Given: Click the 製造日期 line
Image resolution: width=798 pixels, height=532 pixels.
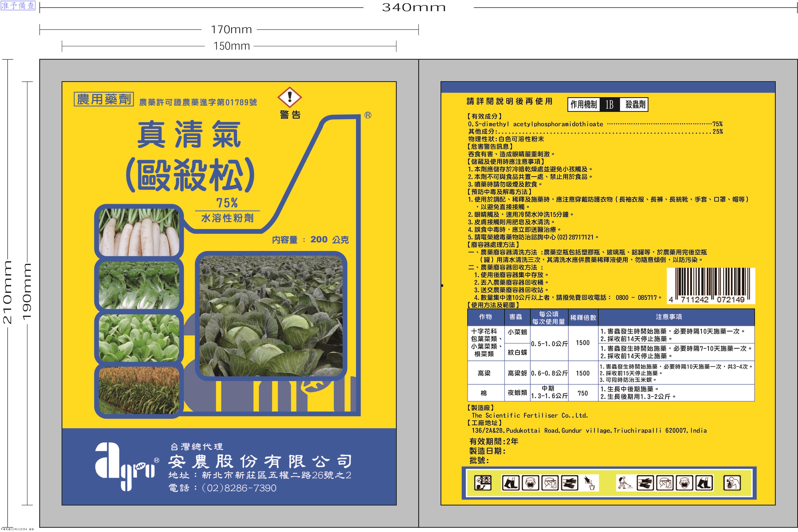Looking at the screenshot, I should [488, 451].
